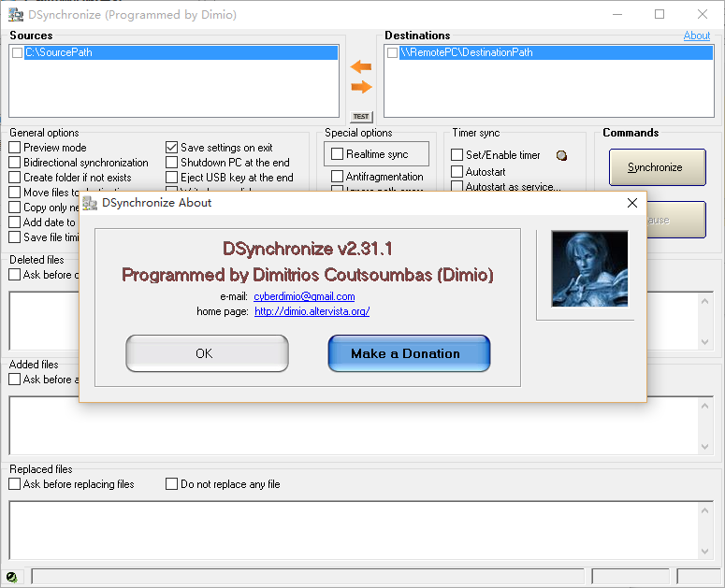Open the cyberdimio@gmail.com email link
This screenshot has height=588, width=725.
[x=304, y=296]
